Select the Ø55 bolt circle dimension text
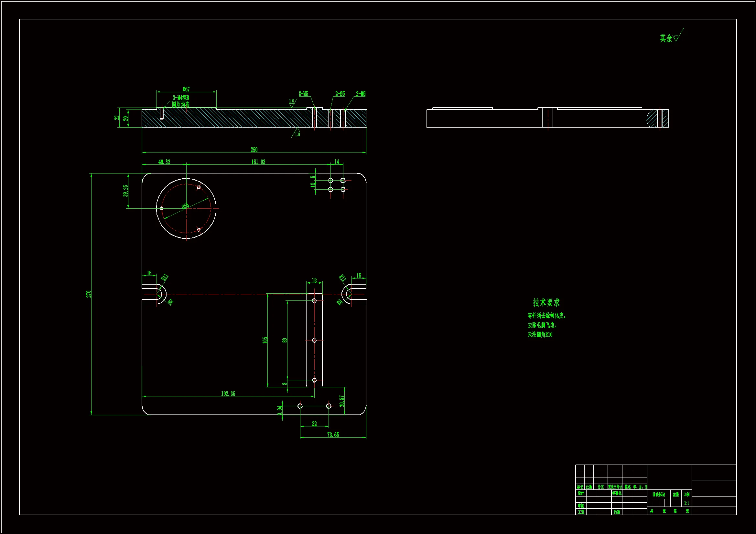 (x=185, y=206)
